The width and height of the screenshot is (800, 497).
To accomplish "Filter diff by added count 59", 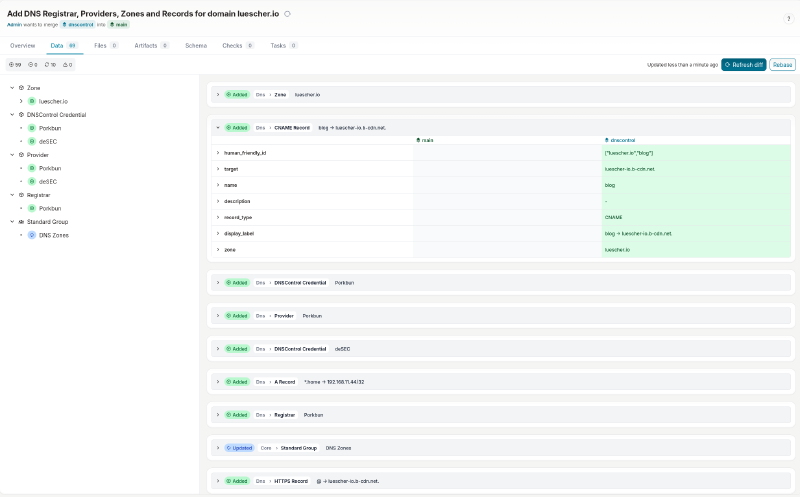I will (x=15, y=65).
